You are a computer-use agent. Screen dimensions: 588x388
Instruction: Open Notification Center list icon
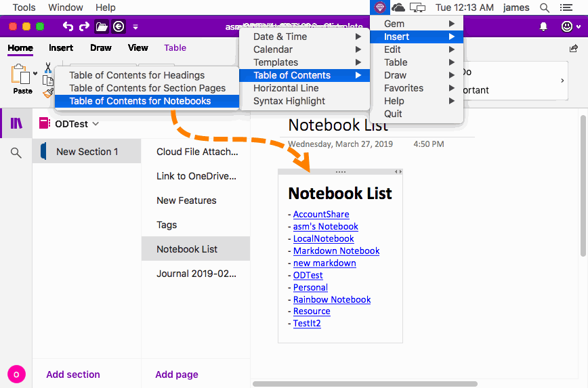tap(566, 7)
